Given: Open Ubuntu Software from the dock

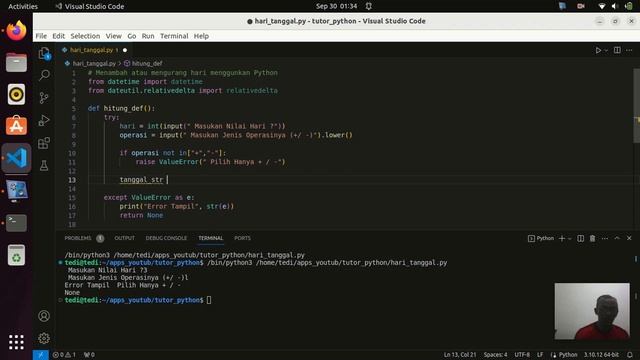Looking at the screenshot, I should (x=16, y=126).
